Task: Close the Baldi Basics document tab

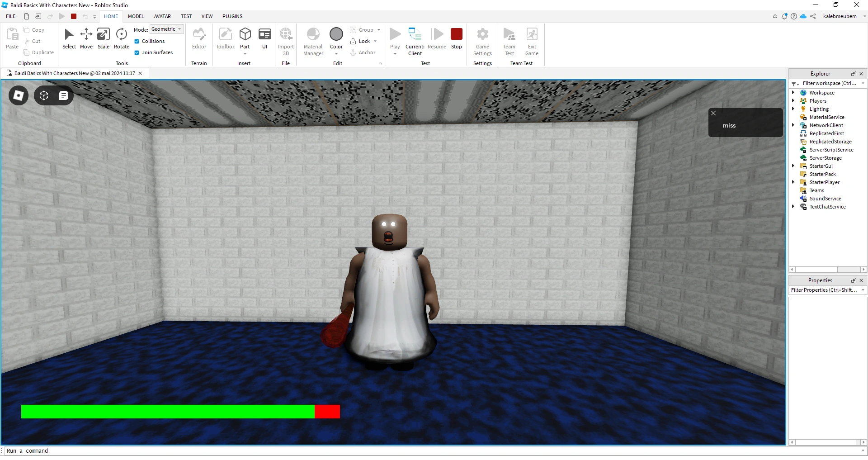Action: 140,73
